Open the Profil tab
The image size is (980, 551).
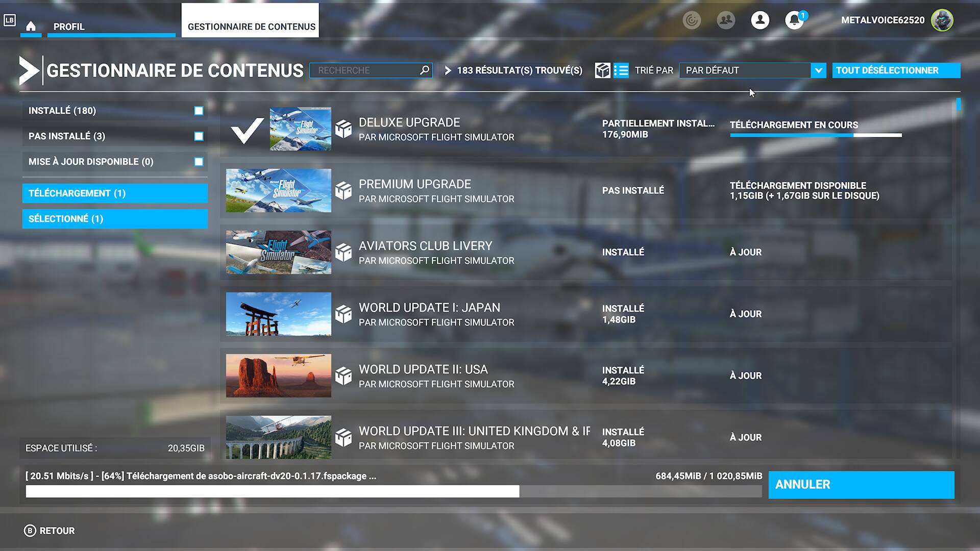69,27
